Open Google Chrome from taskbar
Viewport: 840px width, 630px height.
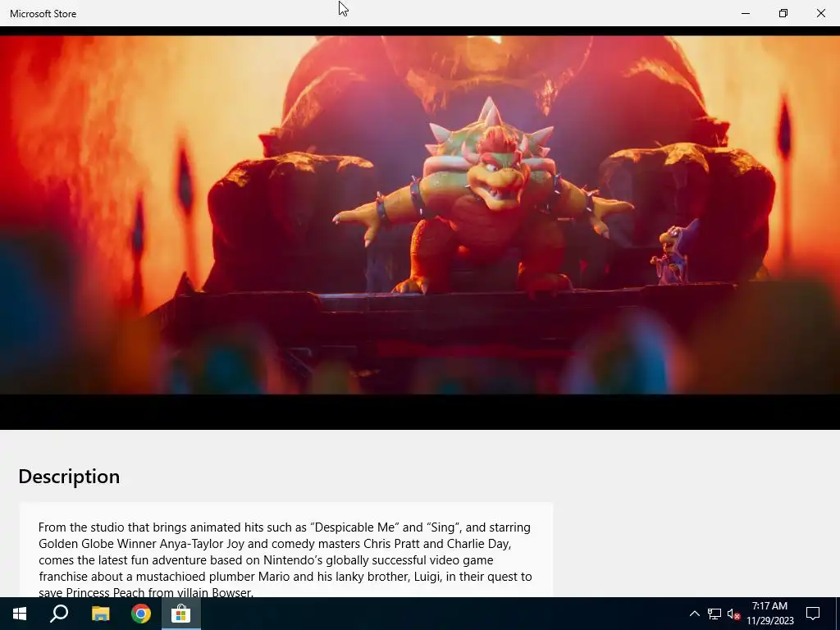[141, 614]
